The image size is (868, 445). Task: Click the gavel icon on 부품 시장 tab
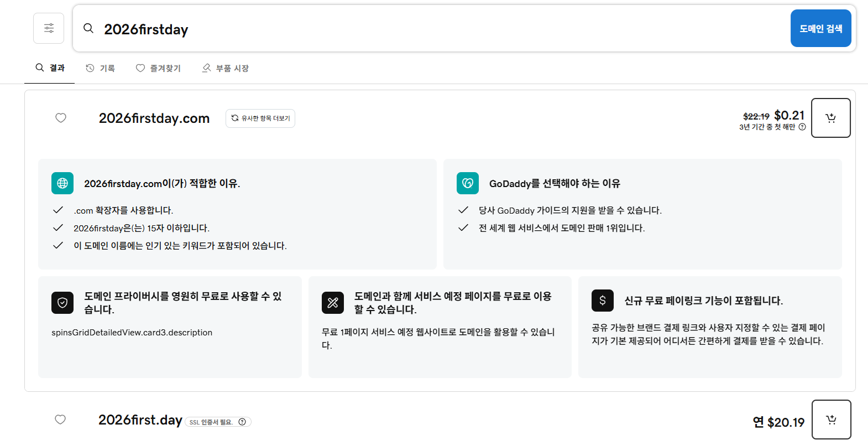[x=206, y=68]
